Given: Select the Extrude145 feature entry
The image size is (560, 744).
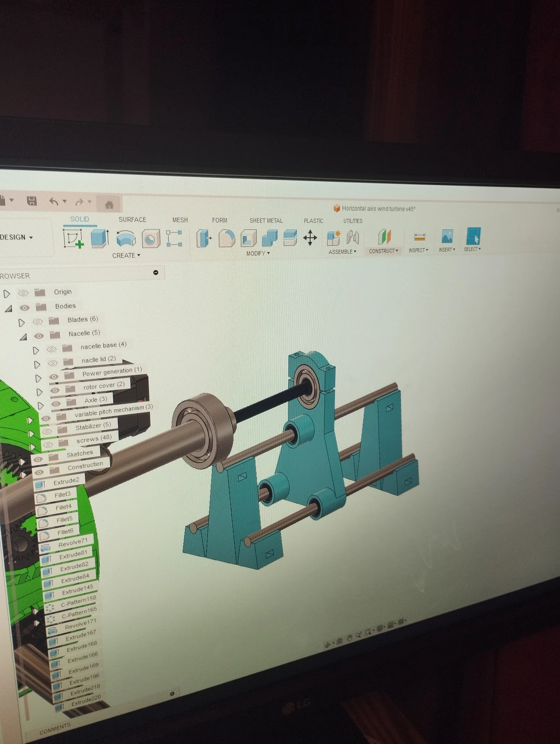Looking at the screenshot, I should (x=78, y=590).
